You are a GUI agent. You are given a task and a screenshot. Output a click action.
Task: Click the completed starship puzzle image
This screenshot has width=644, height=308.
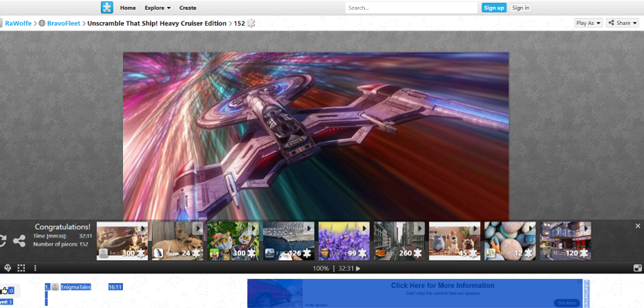pos(316,136)
